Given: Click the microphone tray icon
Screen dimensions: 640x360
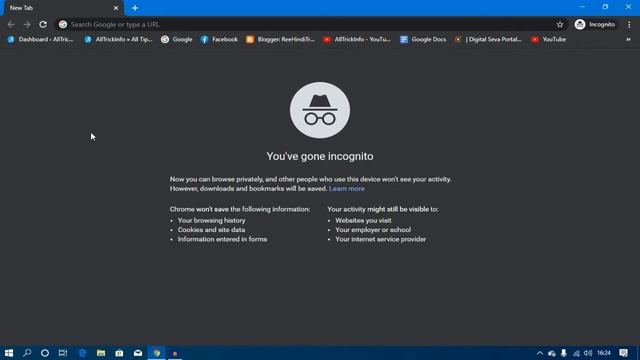Looking at the screenshot, I should click(x=564, y=353).
